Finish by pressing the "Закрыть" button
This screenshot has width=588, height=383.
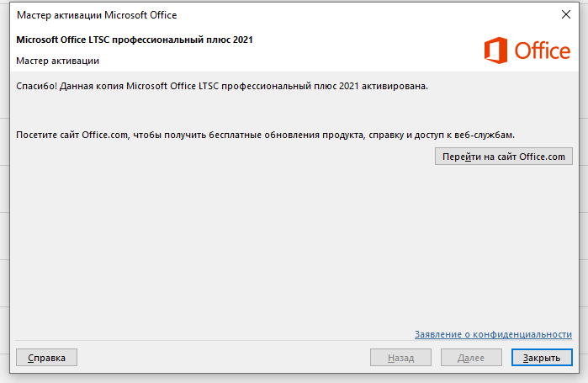pyautogui.click(x=542, y=358)
